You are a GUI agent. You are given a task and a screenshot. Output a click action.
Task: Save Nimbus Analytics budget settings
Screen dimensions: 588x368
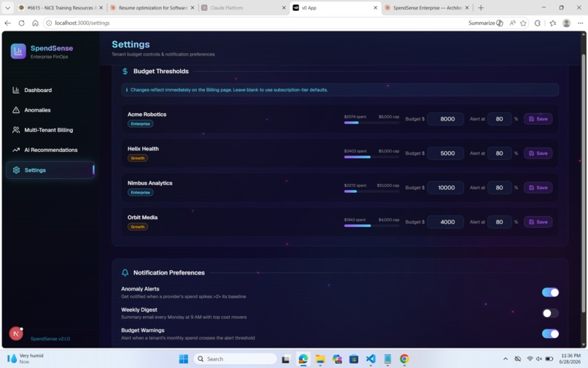click(538, 188)
